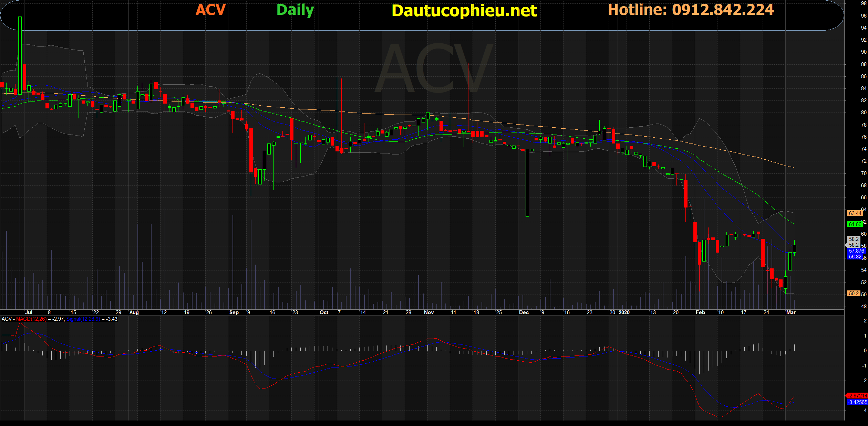Click the Hotline 0912.842.224 text
The height and width of the screenshot is (426, 868).
pos(691,10)
